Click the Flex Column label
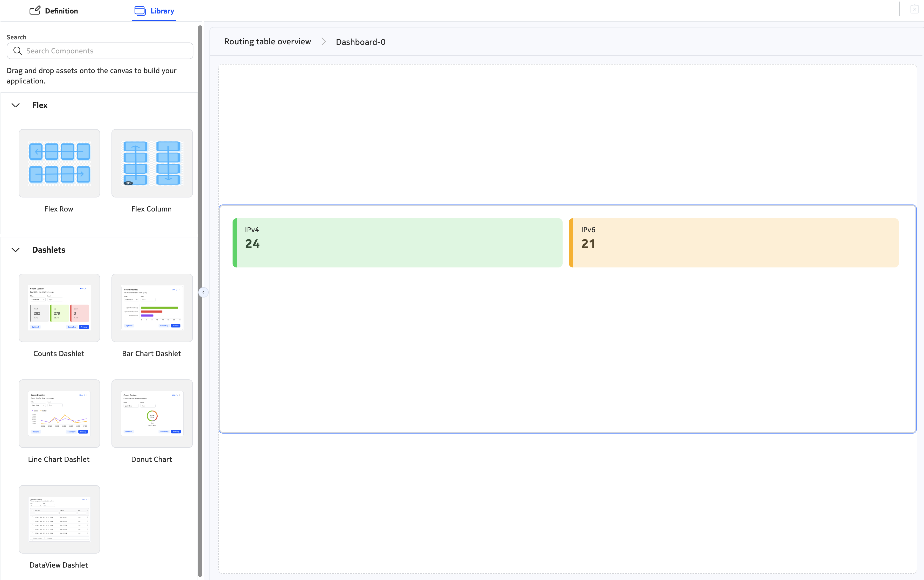The height and width of the screenshot is (580, 924). click(152, 209)
